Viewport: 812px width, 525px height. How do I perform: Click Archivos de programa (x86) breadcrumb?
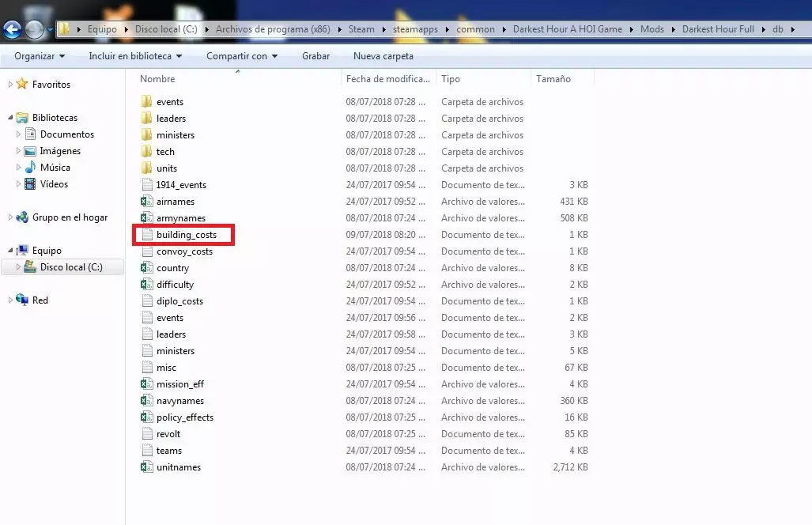[273, 29]
